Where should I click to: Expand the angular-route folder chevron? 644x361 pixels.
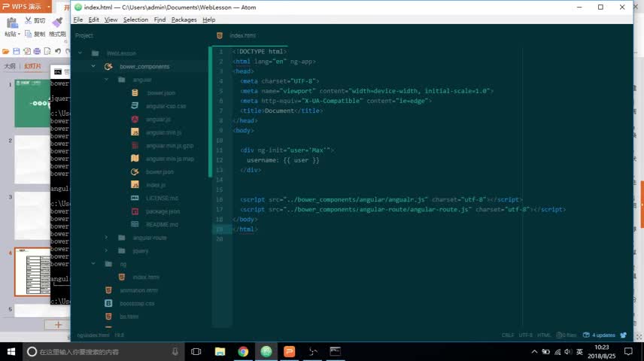106,238
